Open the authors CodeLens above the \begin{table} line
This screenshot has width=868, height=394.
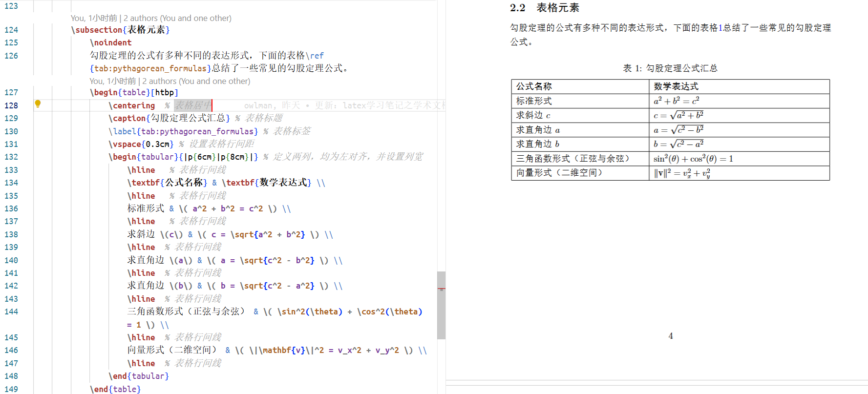(x=170, y=81)
